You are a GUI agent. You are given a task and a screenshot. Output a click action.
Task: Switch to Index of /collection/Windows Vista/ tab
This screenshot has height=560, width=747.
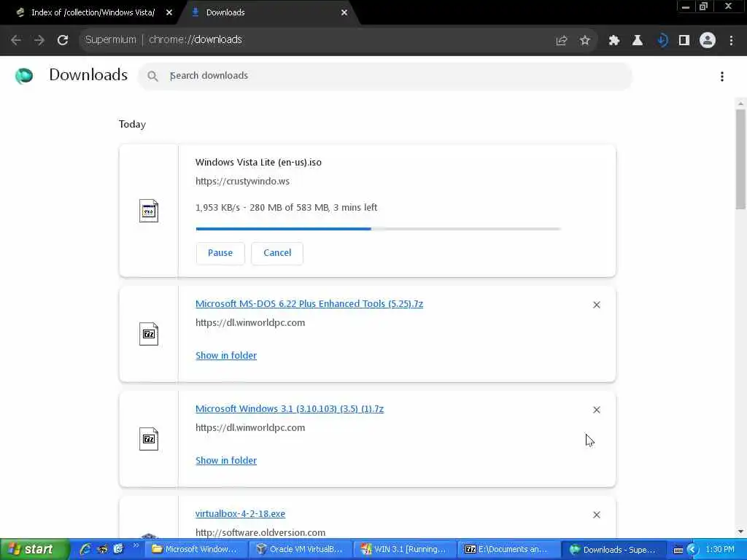93,12
